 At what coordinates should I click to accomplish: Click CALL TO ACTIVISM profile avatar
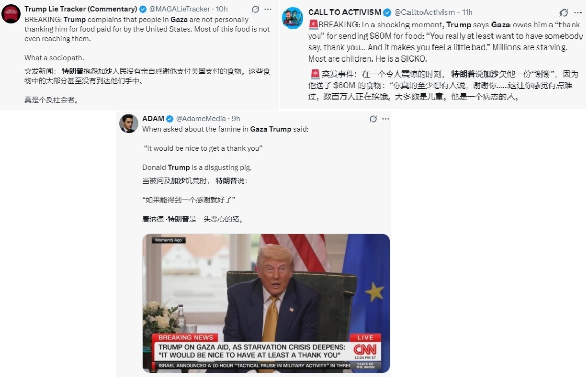[x=292, y=18]
